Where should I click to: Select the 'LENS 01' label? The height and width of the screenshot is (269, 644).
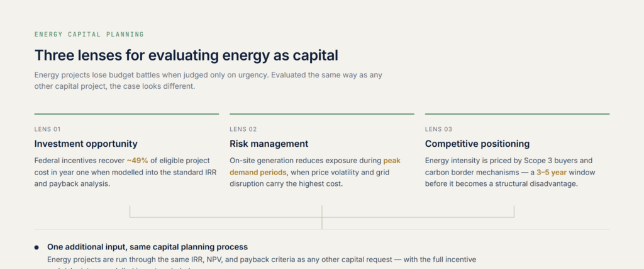[47, 129]
